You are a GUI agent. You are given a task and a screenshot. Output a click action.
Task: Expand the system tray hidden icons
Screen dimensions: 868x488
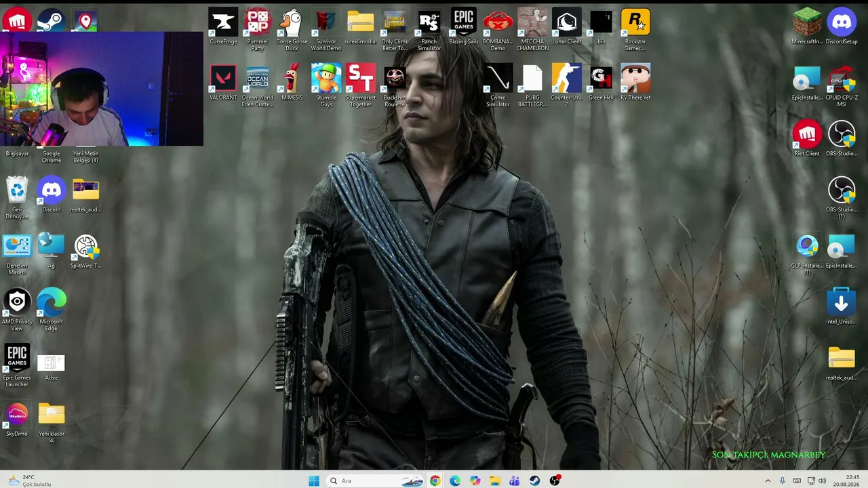pyautogui.click(x=768, y=481)
